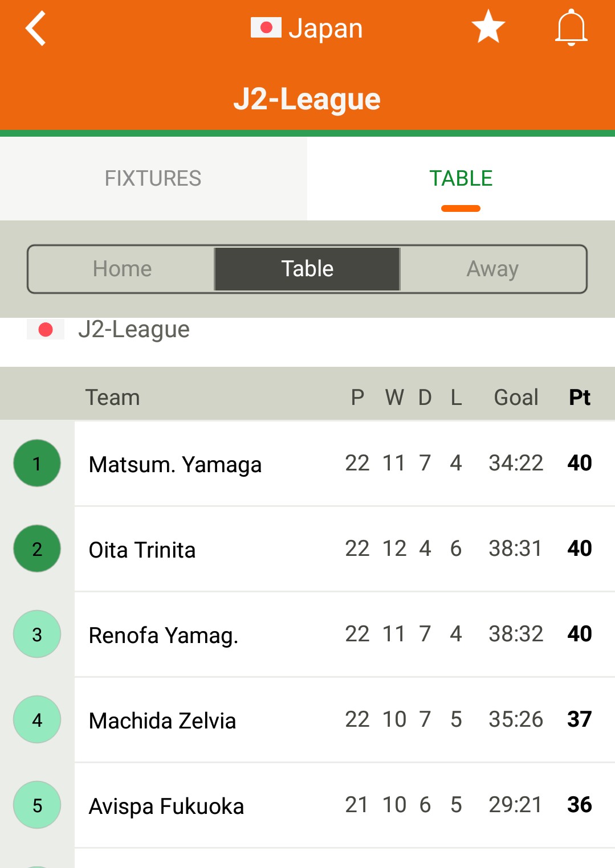Enable notifications with the bell icon
The width and height of the screenshot is (615, 868).
point(571,27)
